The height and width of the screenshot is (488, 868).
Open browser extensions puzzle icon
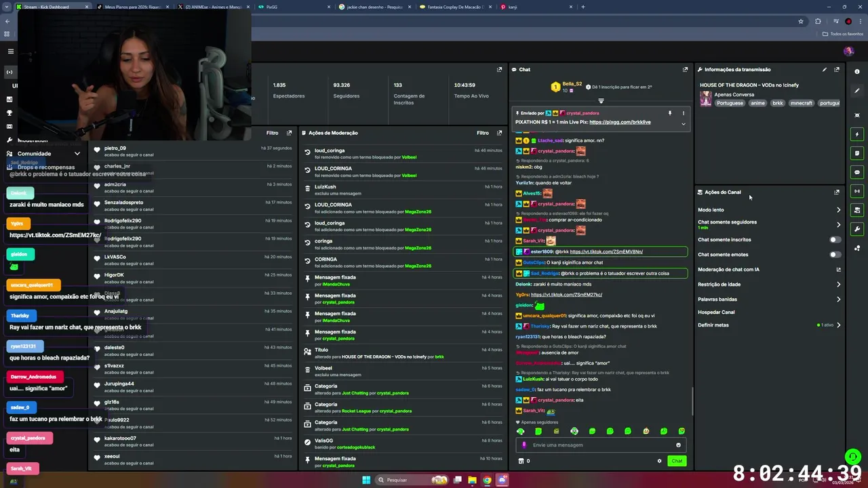tap(818, 21)
